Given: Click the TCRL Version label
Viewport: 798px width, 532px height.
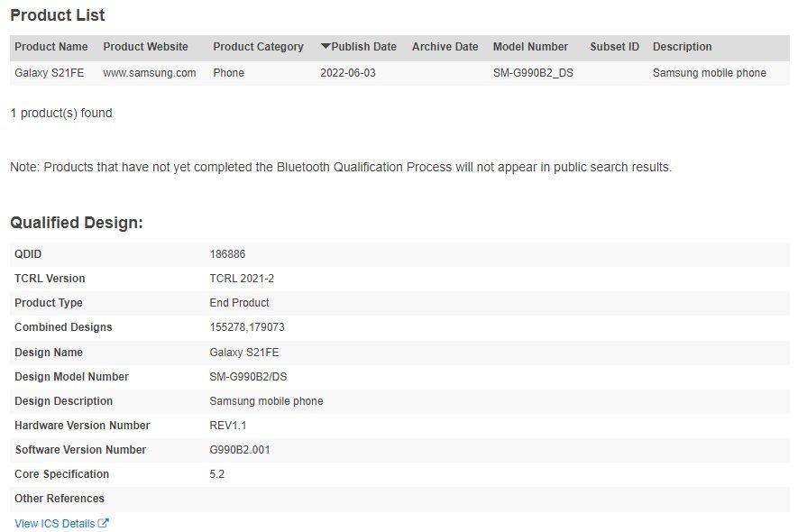Looking at the screenshot, I should (50, 279).
